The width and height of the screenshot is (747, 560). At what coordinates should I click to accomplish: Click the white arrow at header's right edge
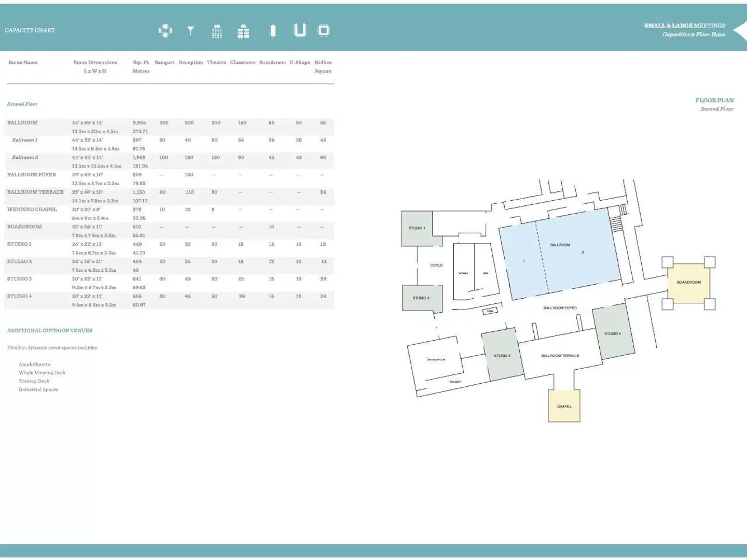(x=741, y=31)
